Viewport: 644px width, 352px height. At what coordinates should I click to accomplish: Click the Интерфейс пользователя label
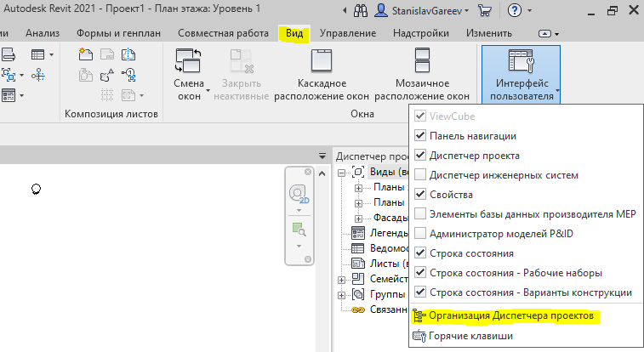[521, 90]
